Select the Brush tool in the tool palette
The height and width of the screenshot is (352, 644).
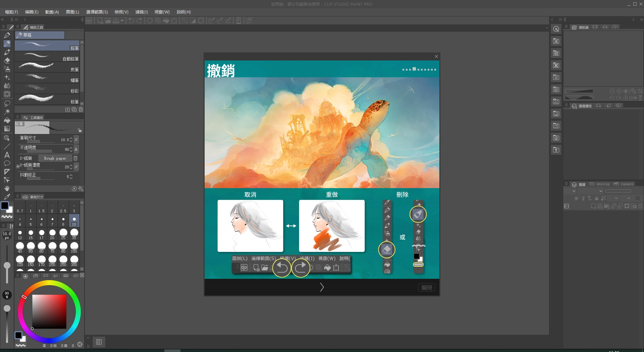[x=7, y=52]
